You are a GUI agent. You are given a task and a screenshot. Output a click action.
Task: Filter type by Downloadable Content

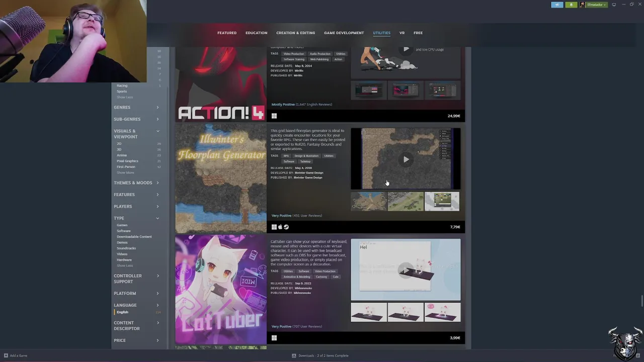tap(134, 237)
